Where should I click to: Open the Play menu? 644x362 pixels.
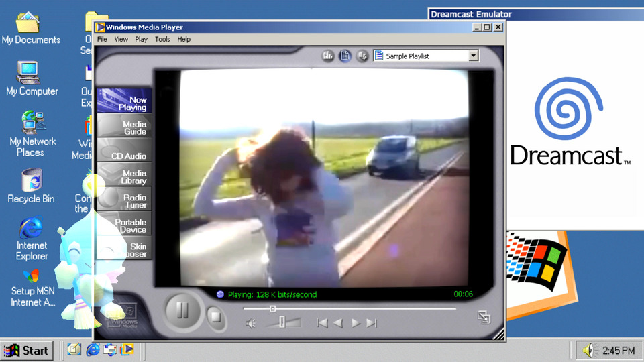tap(141, 39)
